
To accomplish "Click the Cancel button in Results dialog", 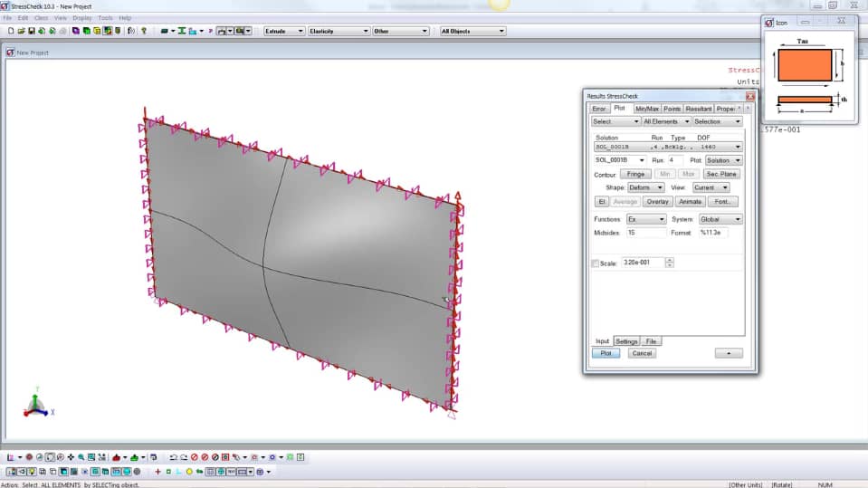I will (642, 353).
